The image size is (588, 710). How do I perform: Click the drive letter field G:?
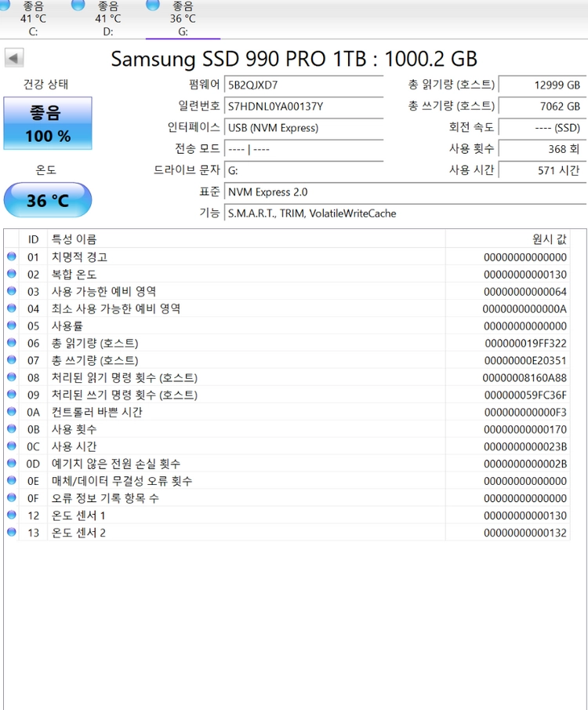tap(303, 171)
